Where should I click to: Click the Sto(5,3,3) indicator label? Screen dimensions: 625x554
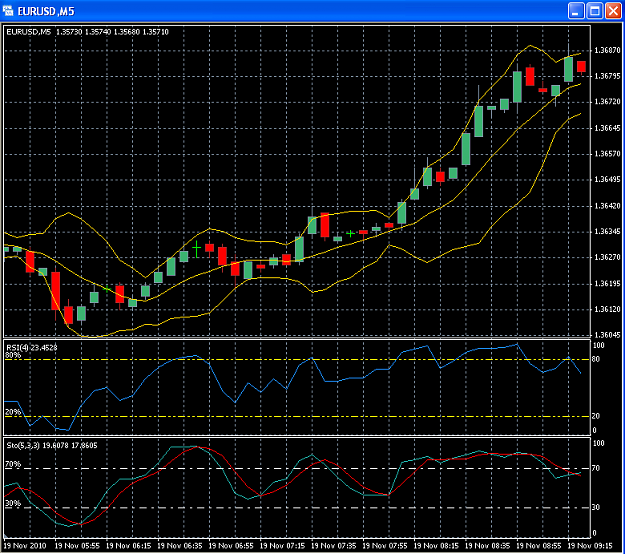pyautogui.click(x=52, y=446)
